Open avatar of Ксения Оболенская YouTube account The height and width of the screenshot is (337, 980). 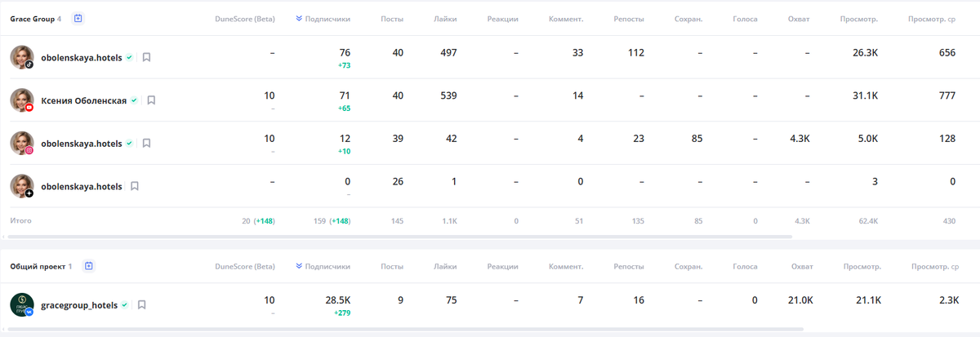coord(21,100)
